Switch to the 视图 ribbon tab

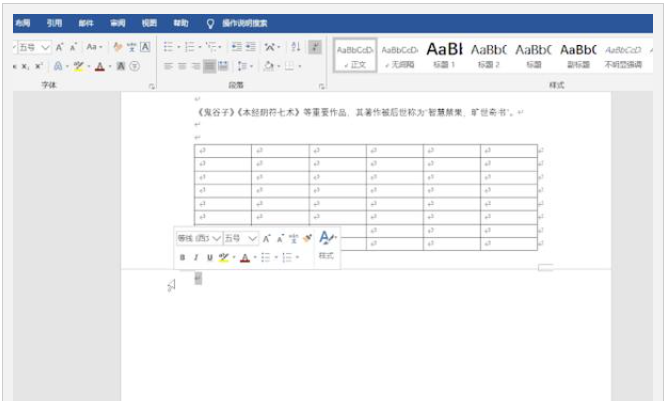coord(149,21)
